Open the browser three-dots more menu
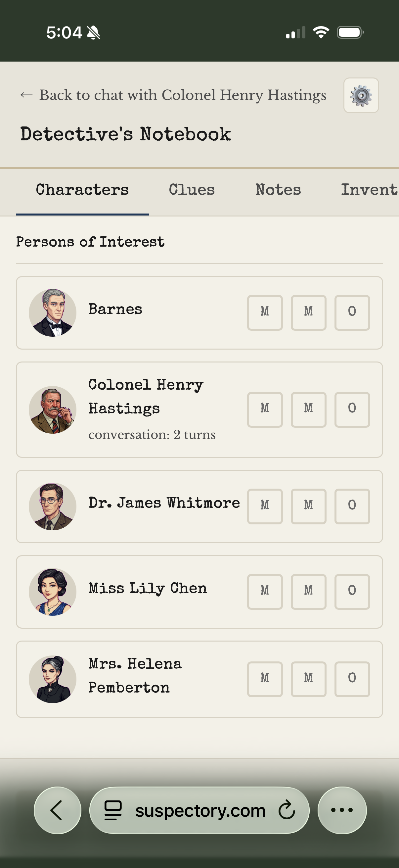The width and height of the screenshot is (399, 868). 342,810
